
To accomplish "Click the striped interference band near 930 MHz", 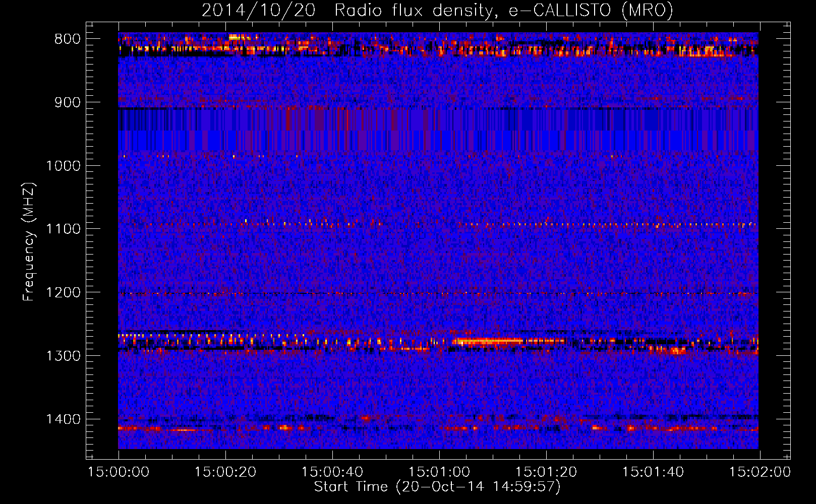I will click(x=438, y=120).
